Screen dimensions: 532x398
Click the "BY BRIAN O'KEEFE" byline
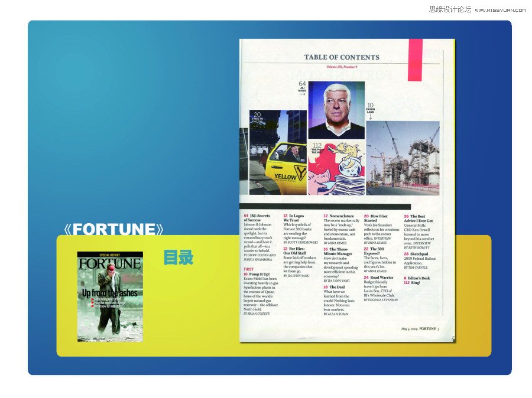(x=257, y=314)
